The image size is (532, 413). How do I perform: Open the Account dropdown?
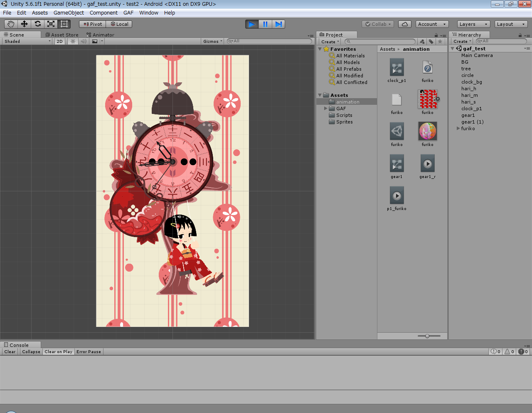[x=432, y=24]
